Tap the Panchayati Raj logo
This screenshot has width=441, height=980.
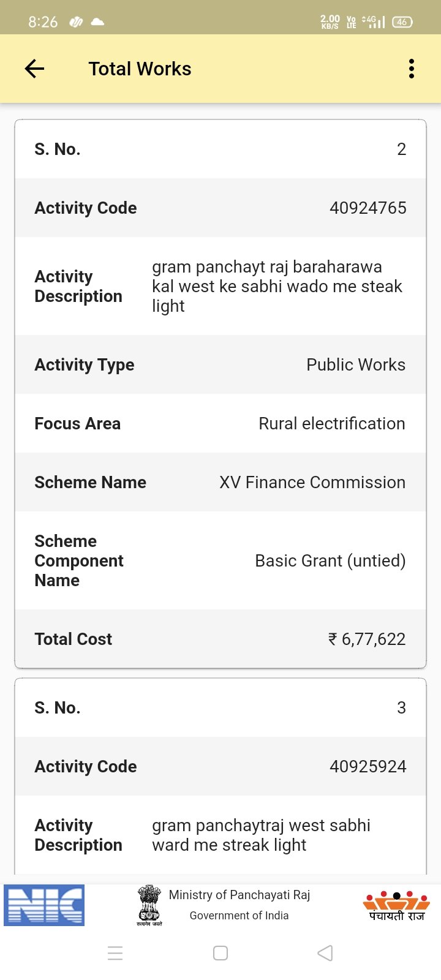[397, 905]
